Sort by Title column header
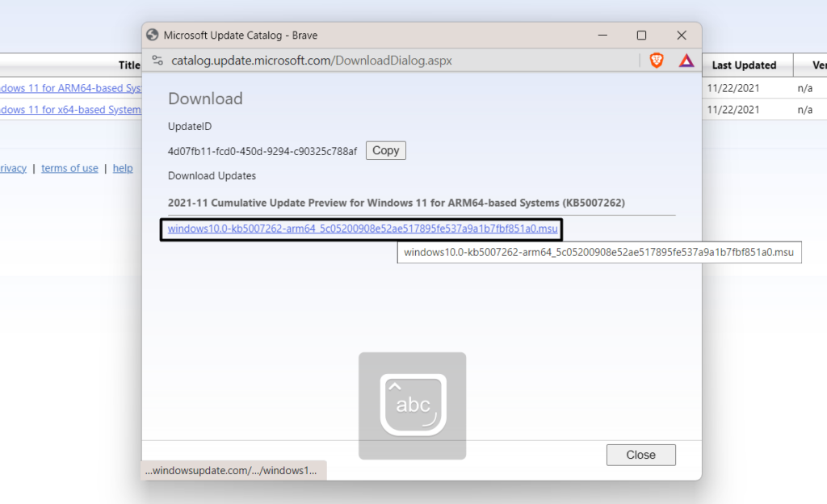Screen dimensions: 827x504 129,65
